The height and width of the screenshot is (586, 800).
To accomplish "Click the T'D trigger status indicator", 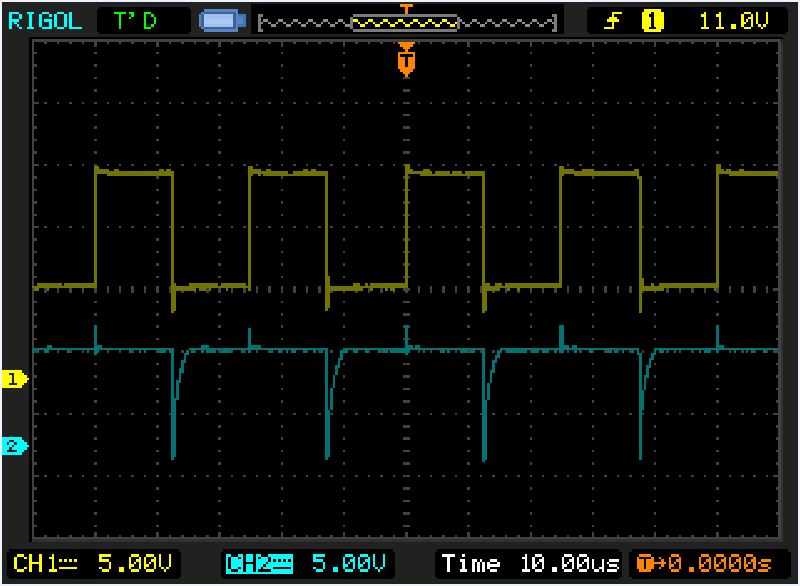I will 135,21.
